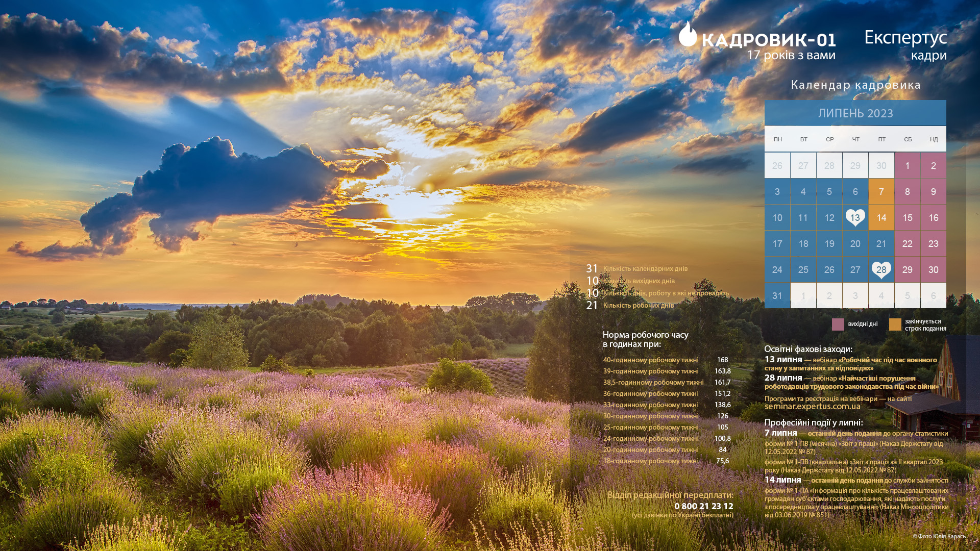This screenshot has height=551, width=980.
Task: Click Sunday July 2 in the calendar
Action: pos(933,165)
